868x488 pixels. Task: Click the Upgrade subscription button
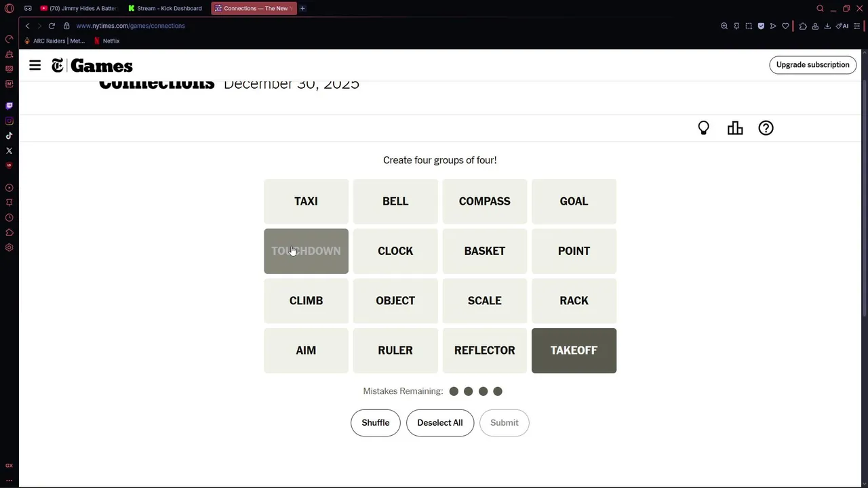pyautogui.click(x=812, y=65)
